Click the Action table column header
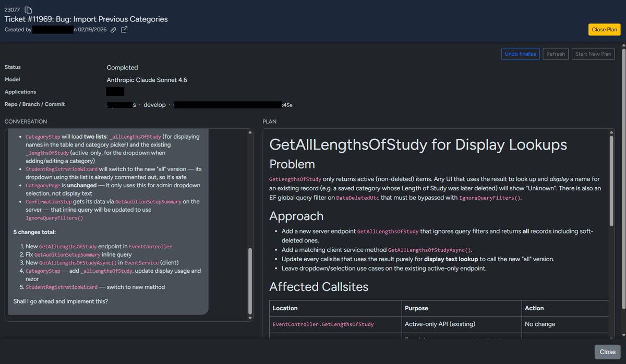 tap(534, 308)
